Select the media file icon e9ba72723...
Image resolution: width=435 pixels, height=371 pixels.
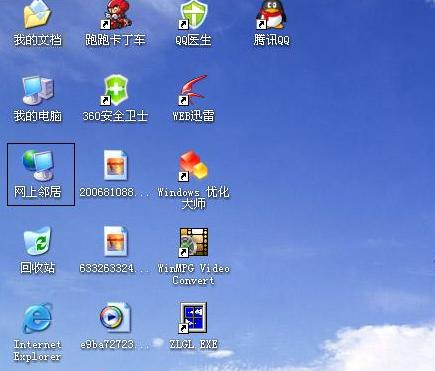pos(115,318)
